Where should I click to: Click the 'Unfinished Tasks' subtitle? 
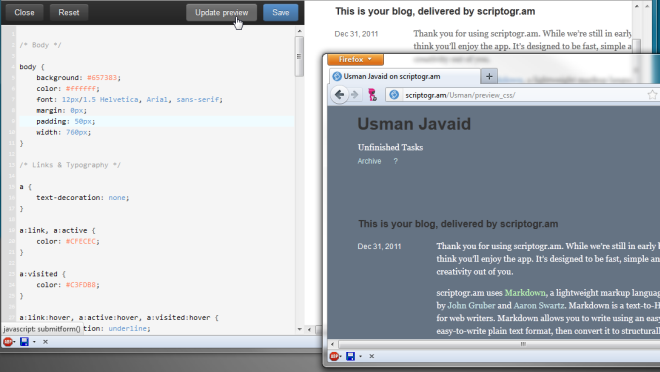point(390,147)
